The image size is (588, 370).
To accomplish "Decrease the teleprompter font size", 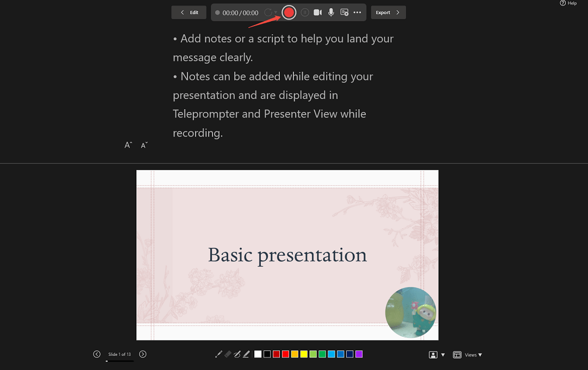I will click(x=144, y=145).
